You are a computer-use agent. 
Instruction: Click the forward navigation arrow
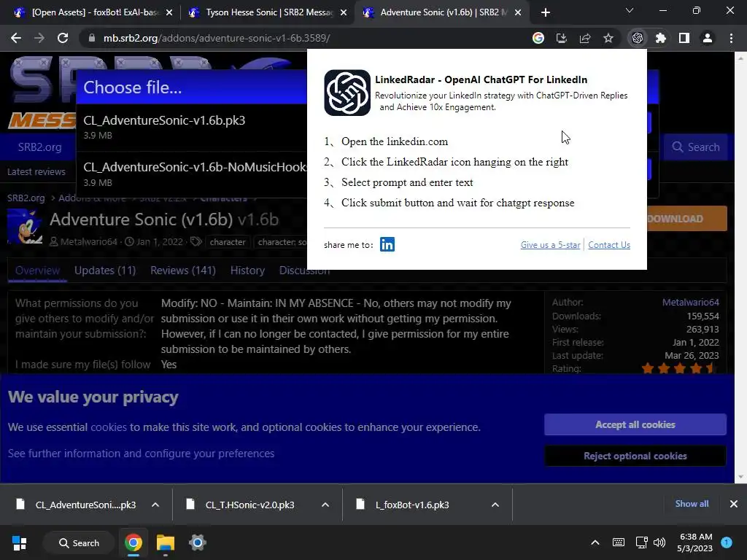[39, 38]
